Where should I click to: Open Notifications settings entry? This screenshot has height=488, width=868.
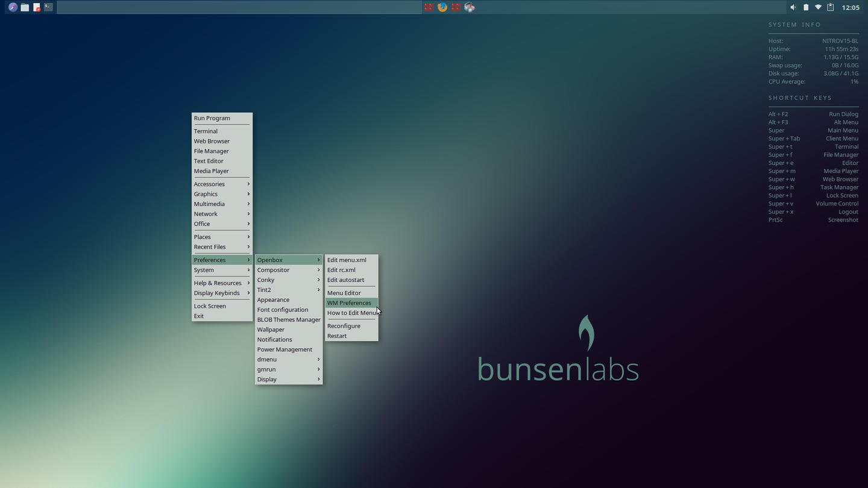point(289,339)
